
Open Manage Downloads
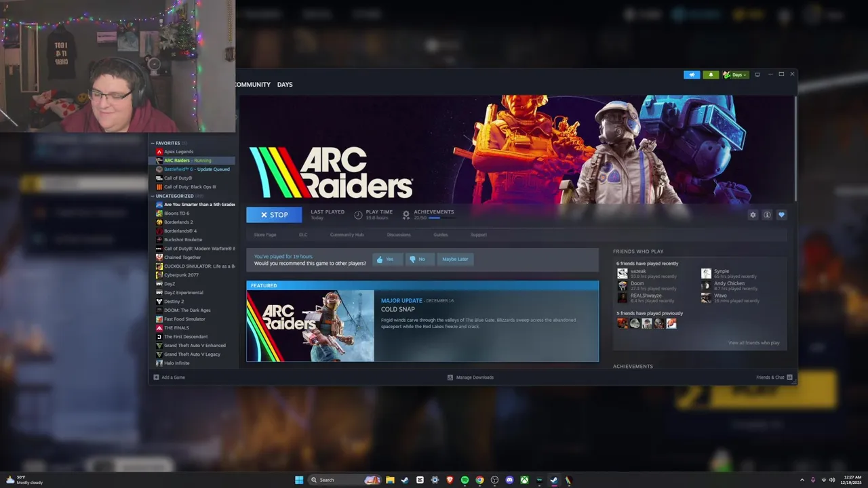471,378
